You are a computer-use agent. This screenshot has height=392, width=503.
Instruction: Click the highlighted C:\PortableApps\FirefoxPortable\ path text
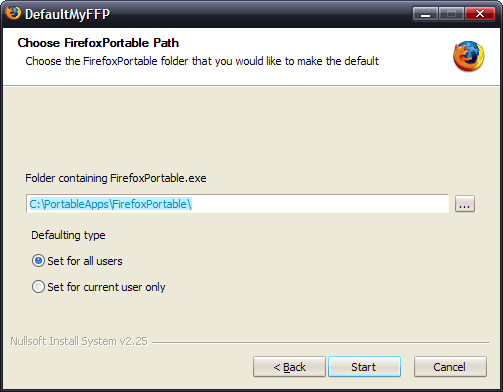click(110, 204)
